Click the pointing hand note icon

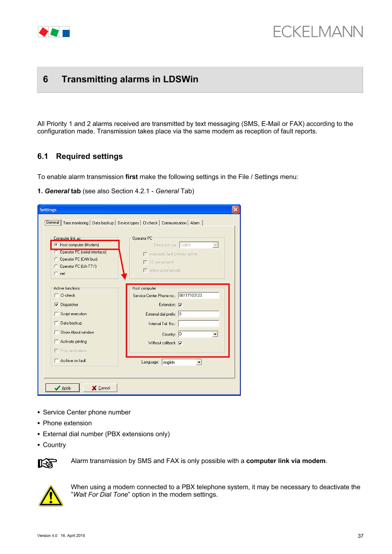coord(47,463)
